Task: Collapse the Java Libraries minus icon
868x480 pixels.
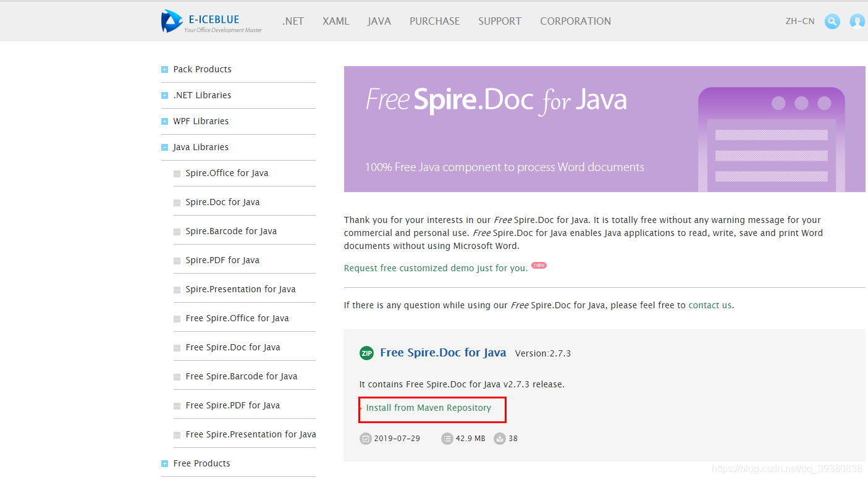Action: click(x=164, y=148)
